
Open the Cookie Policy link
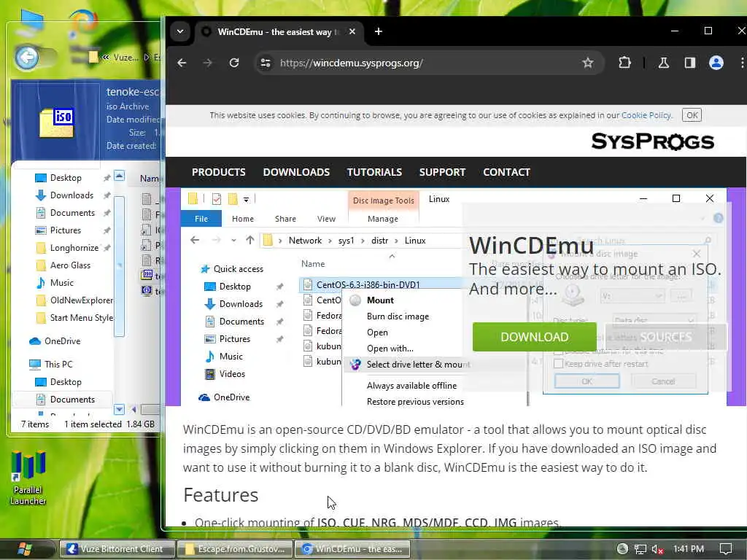646,115
